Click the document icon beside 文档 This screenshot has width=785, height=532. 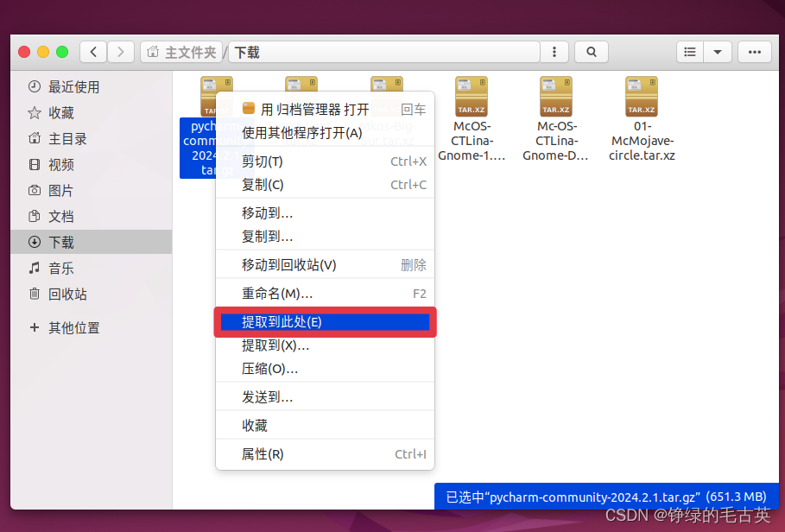coord(34,216)
